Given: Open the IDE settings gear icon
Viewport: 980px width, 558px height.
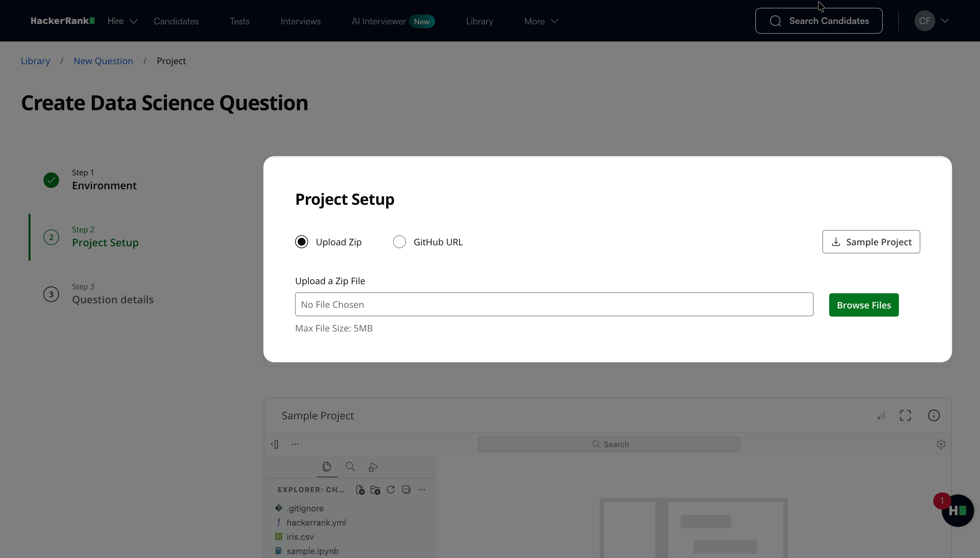Looking at the screenshot, I should tap(940, 444).
